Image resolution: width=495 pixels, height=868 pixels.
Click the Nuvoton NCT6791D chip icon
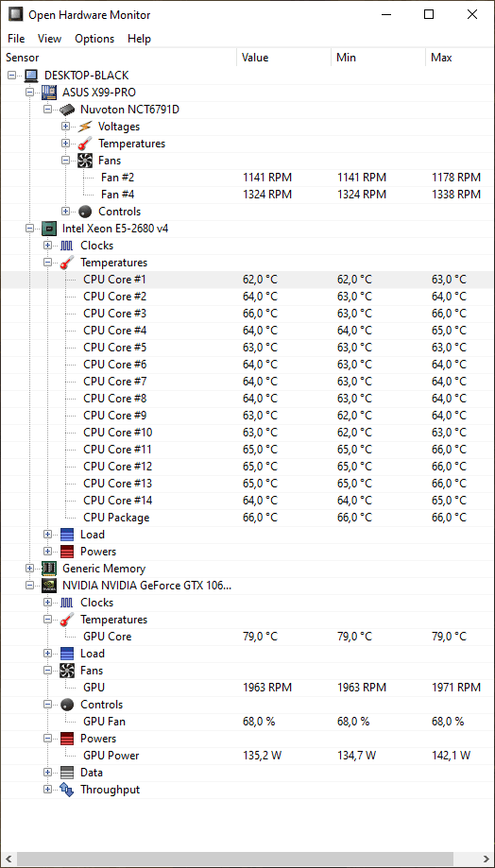67,110
